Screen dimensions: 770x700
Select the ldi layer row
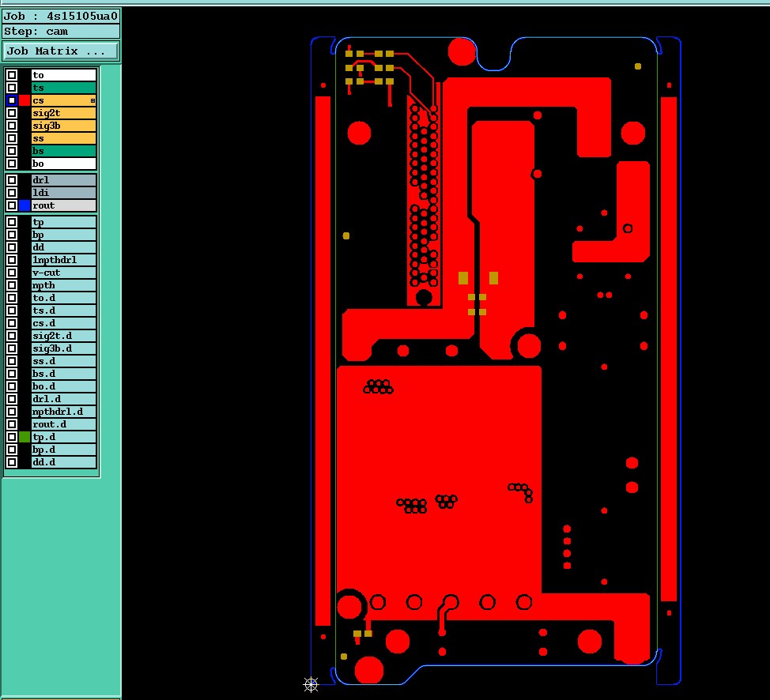(64, 193)
